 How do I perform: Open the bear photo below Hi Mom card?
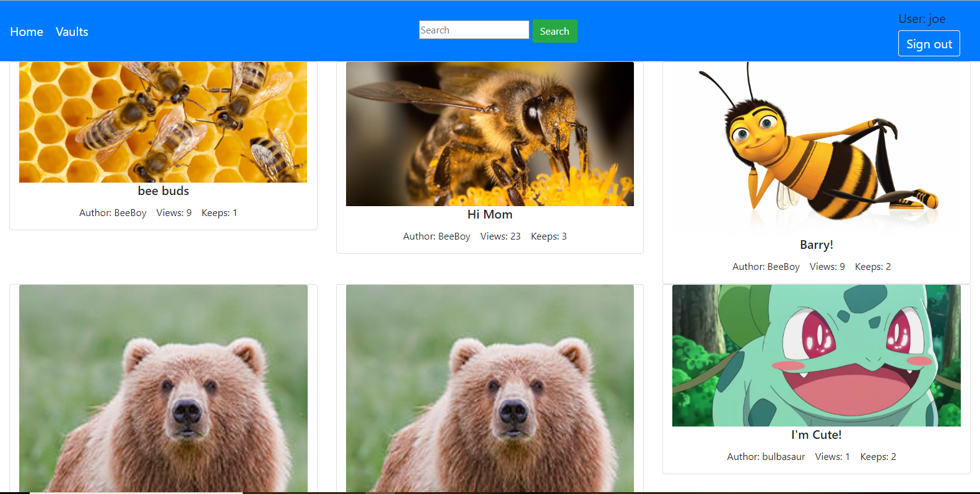(490, 389)
